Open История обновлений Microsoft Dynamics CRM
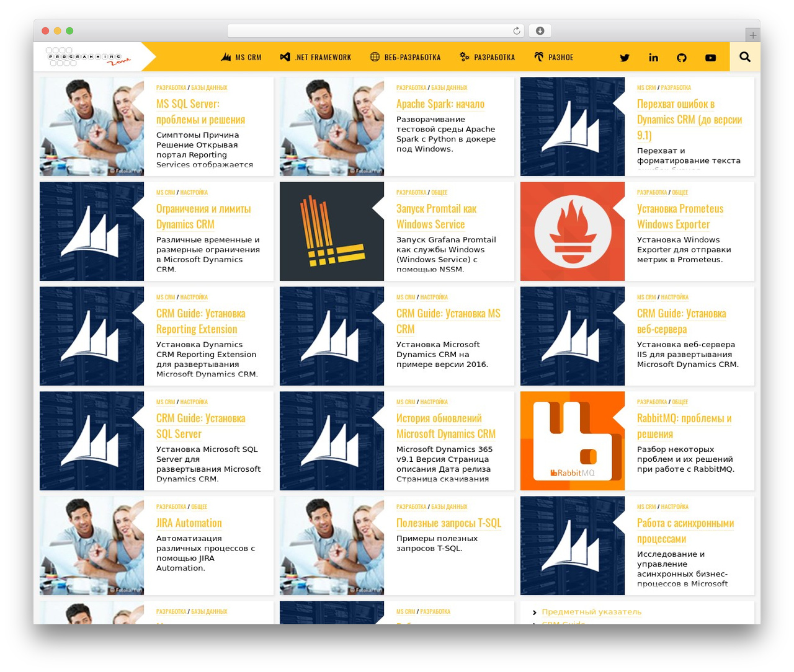This screenshot has height=672, width=794. tap(446, 426)
